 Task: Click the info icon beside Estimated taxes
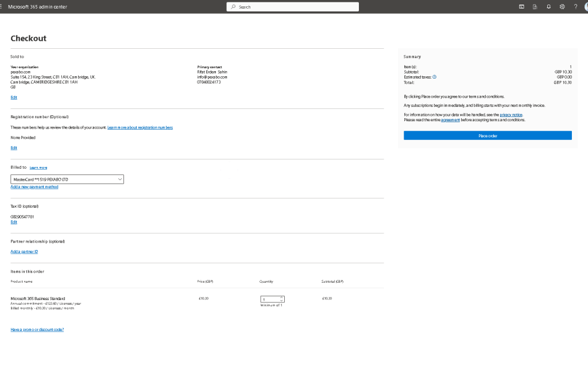[x=434, y=77]
